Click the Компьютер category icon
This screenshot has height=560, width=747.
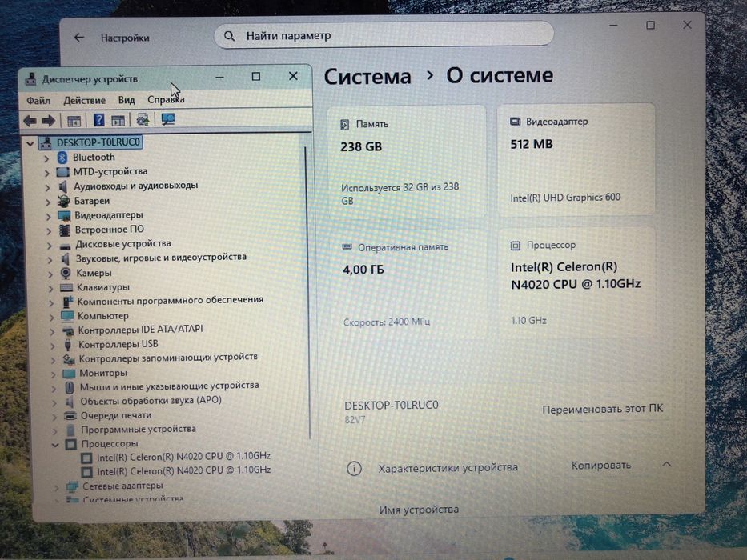click(67, 316)
